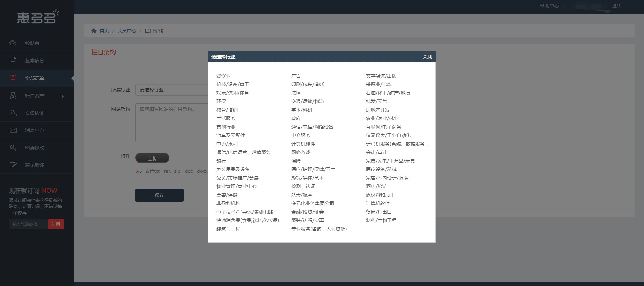Click 退出 to log out
The width and height of the screenshot is (644, 286).
(616, 6)
